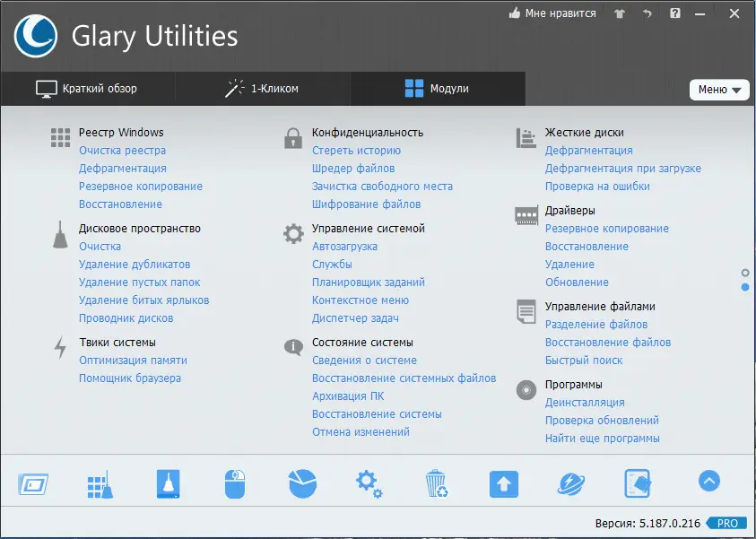
Task: Click the mobile device icon in bottom toolbar
Action: [638, 484]
